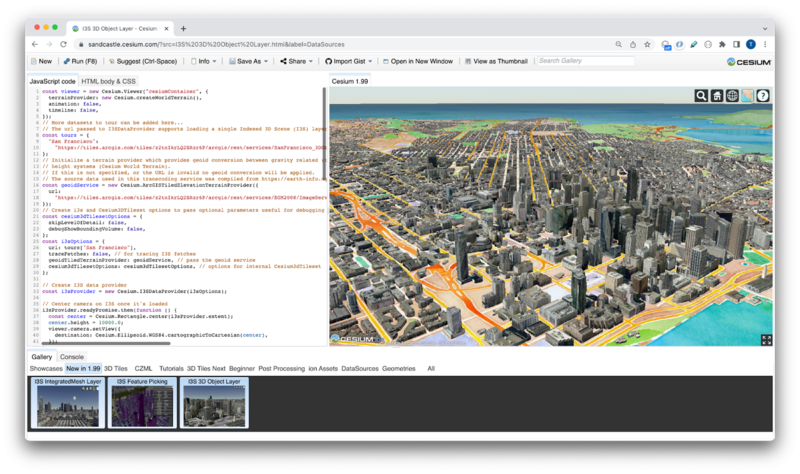
Task: Open the All gallery category
Action: pyautogui.click(x=431, y=368)
